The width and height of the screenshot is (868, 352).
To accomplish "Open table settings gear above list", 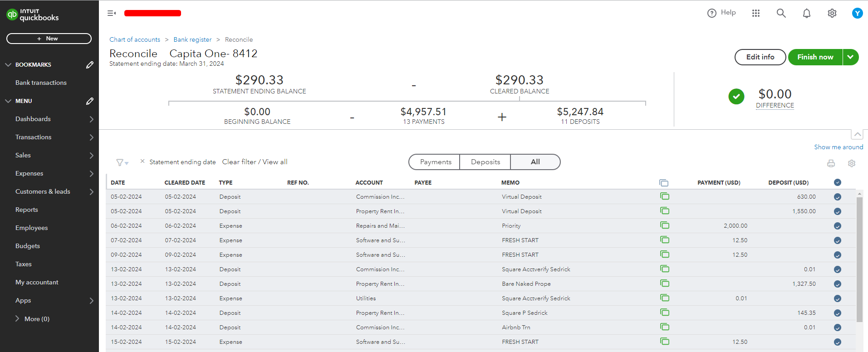I will click(x=852, y=163).
